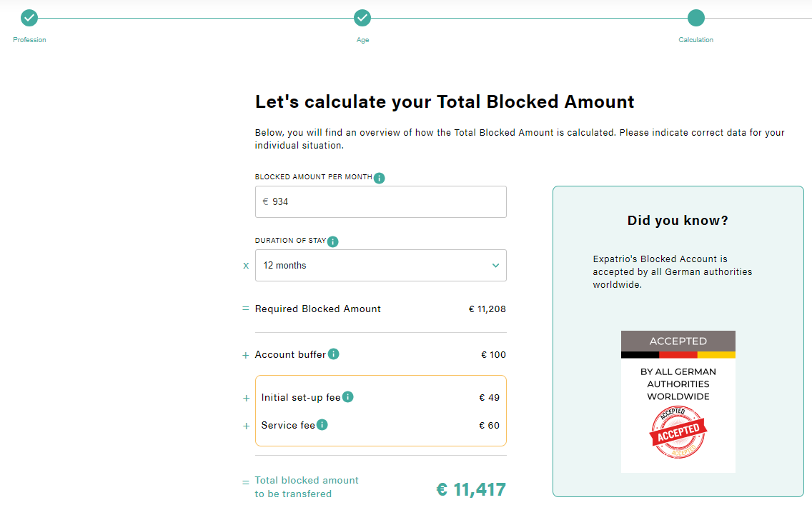Click the Required Blocked Amount row
This screenshot has width=812, height=510.
coord(380,309)
